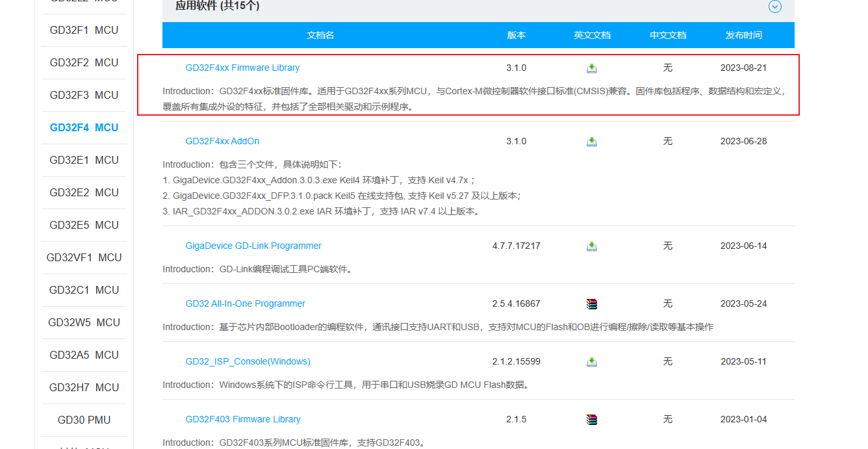Click release date 2023-05-24

(744, 303)
